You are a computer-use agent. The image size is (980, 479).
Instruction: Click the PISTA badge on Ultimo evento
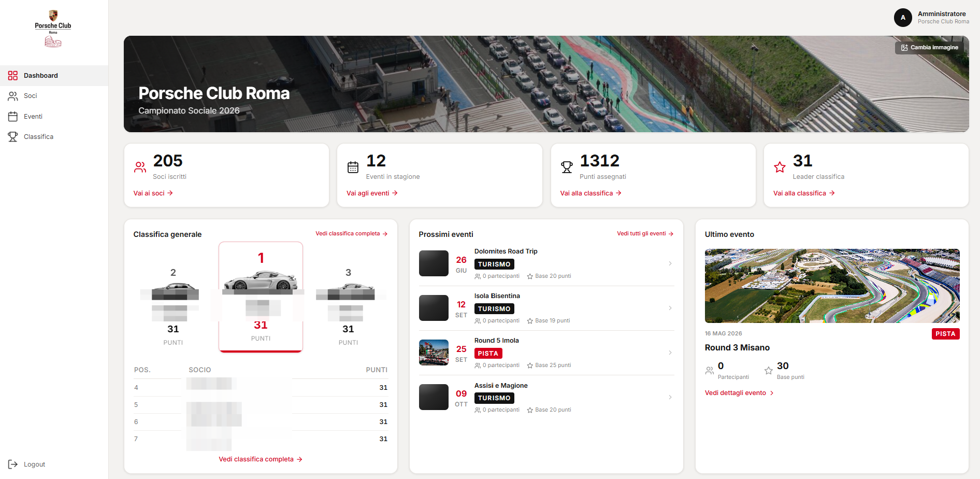pos(945,334)
